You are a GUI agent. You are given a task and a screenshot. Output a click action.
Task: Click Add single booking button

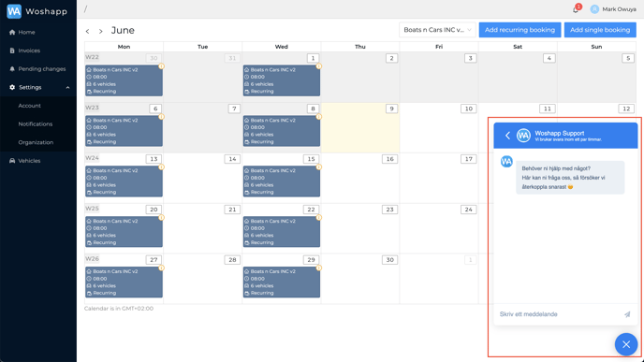click(x=600, y=30)
